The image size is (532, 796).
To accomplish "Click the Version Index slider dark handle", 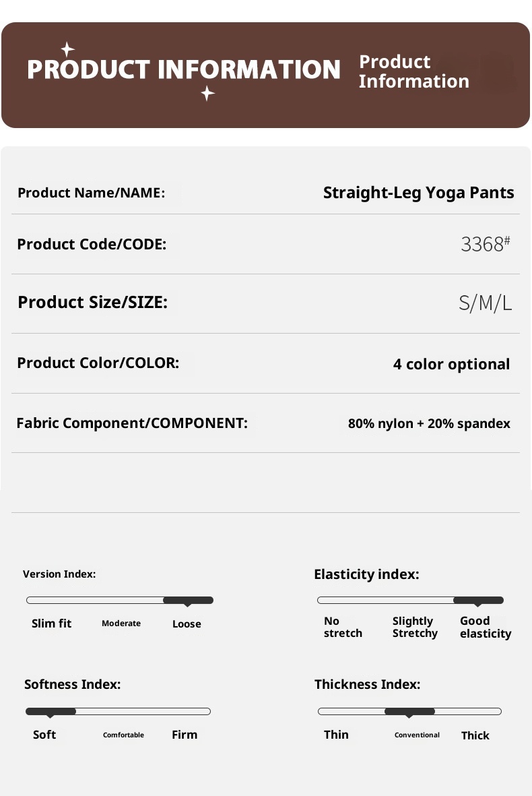I will click(x=188, y=601).
